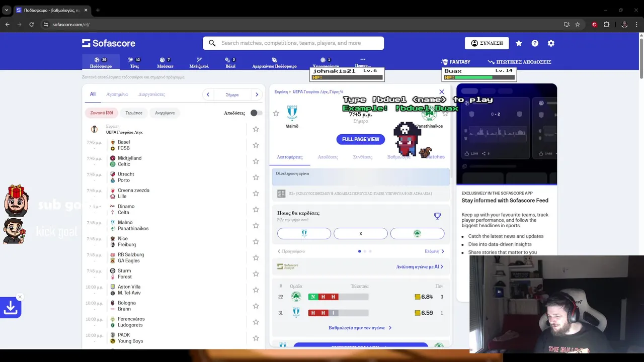Open the Sofascore app promo thumbnail
This screenshot has height=362, width=644.
click(507, 134)
